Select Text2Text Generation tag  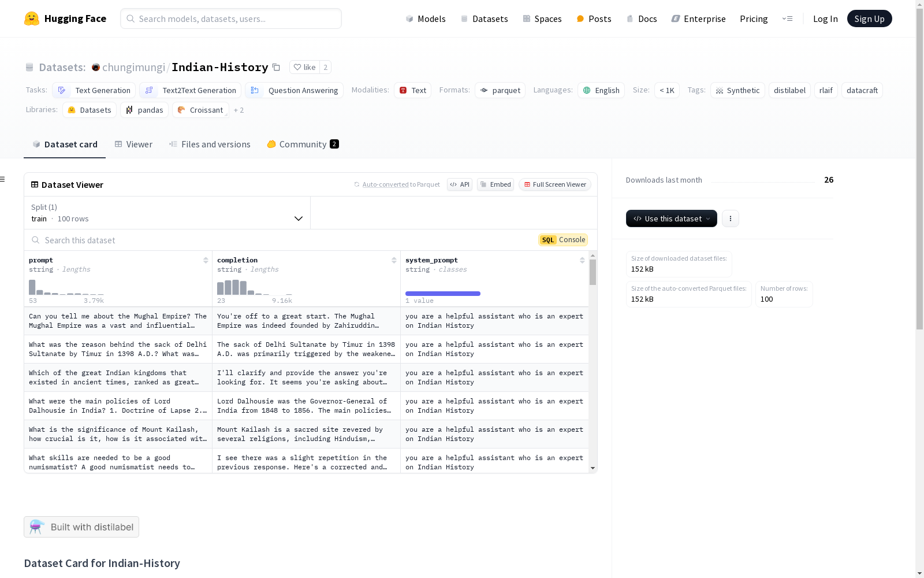[190, 90]
